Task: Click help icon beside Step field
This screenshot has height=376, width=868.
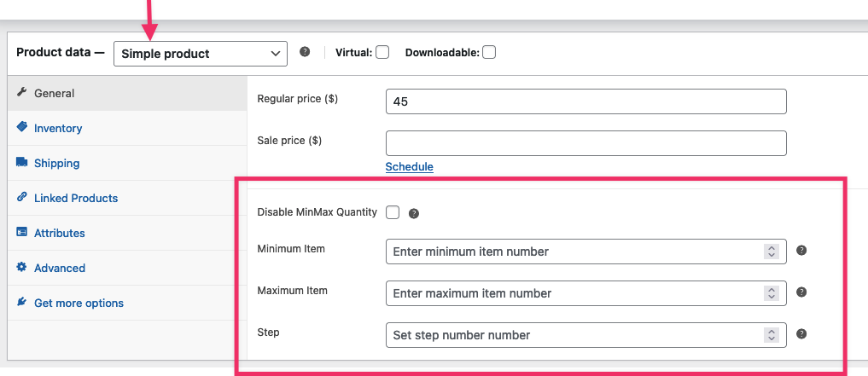Action: [x=801, y=334]
